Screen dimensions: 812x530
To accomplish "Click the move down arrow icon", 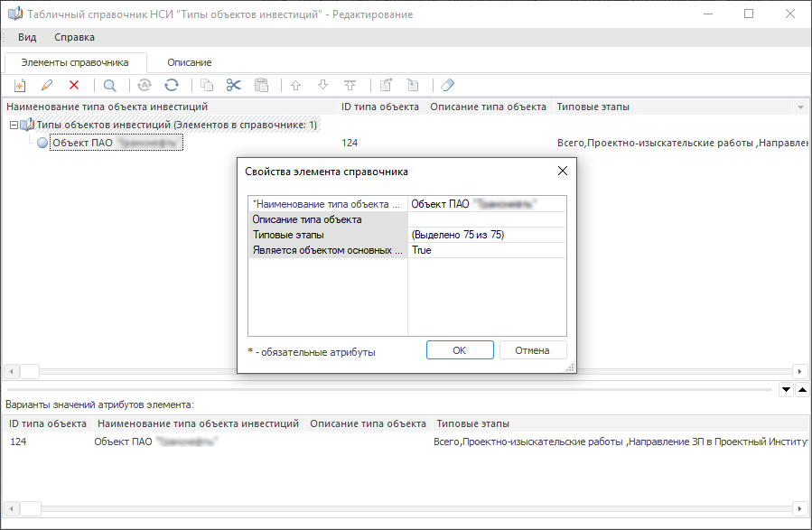I will 322,86.
